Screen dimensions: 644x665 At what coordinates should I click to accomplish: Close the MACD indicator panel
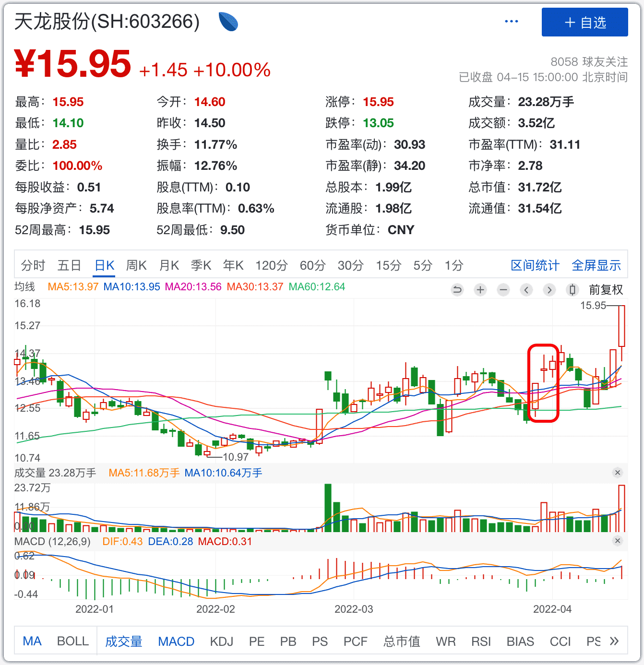click(618, 541)
